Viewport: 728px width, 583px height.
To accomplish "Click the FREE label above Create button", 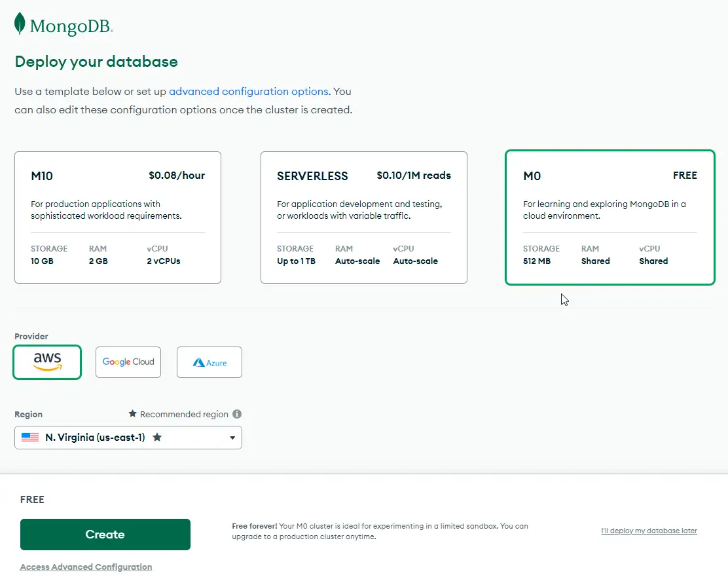I will pos(32,500).
